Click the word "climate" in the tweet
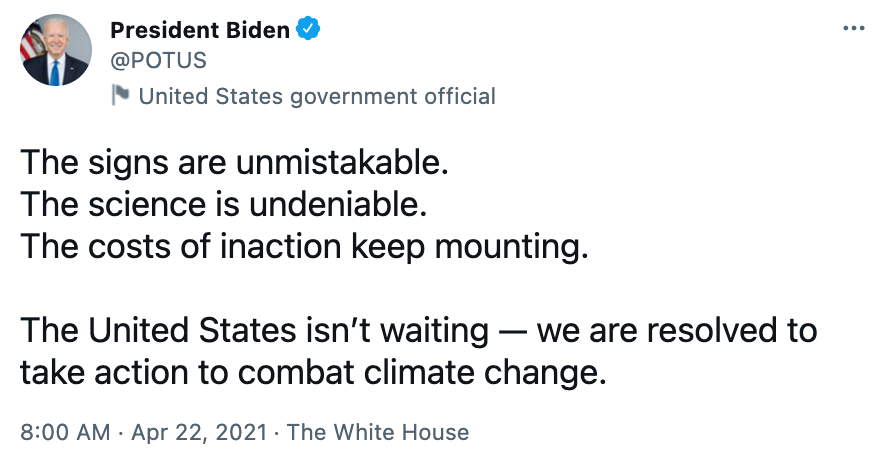888x468 pixels. 419,372
